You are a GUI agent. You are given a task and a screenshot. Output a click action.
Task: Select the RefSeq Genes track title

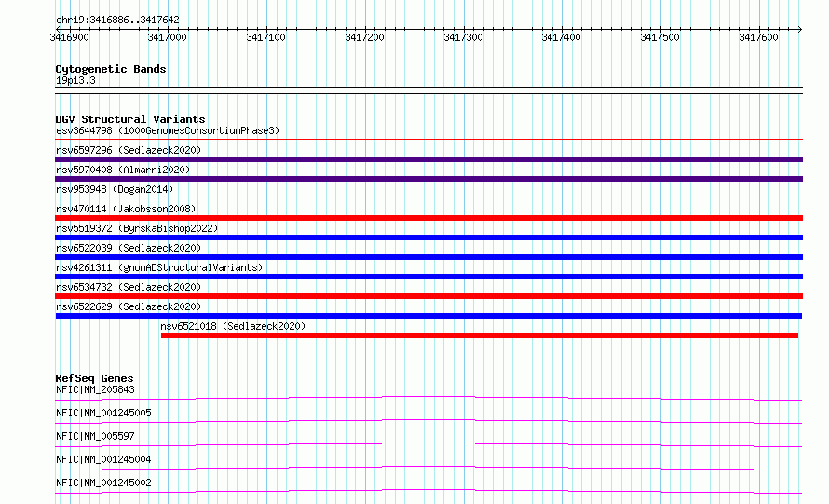pos(94,378)
